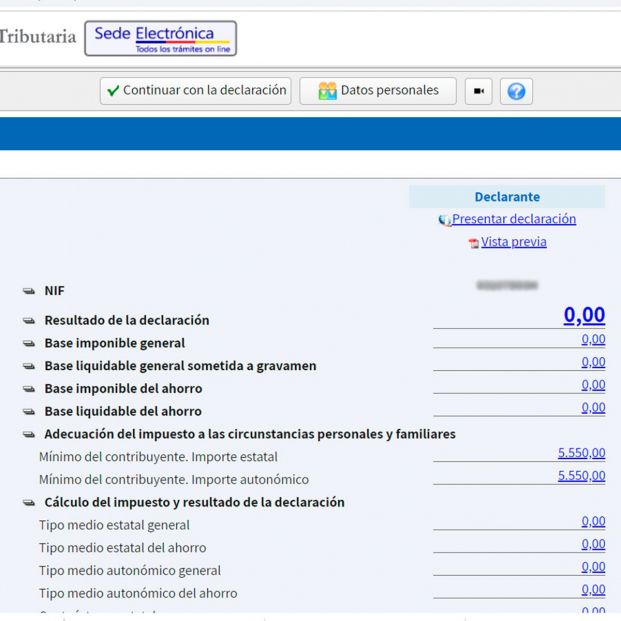Click the icon beside Base liquidable del ahorro
Viewport: 621px width, 621px height.
pos(29,411)
